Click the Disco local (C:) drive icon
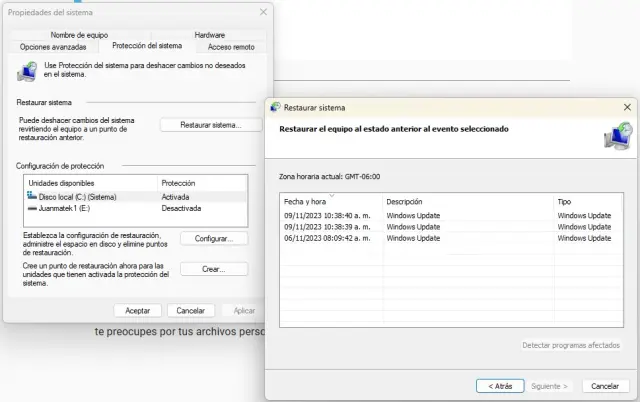 point(33,197)
